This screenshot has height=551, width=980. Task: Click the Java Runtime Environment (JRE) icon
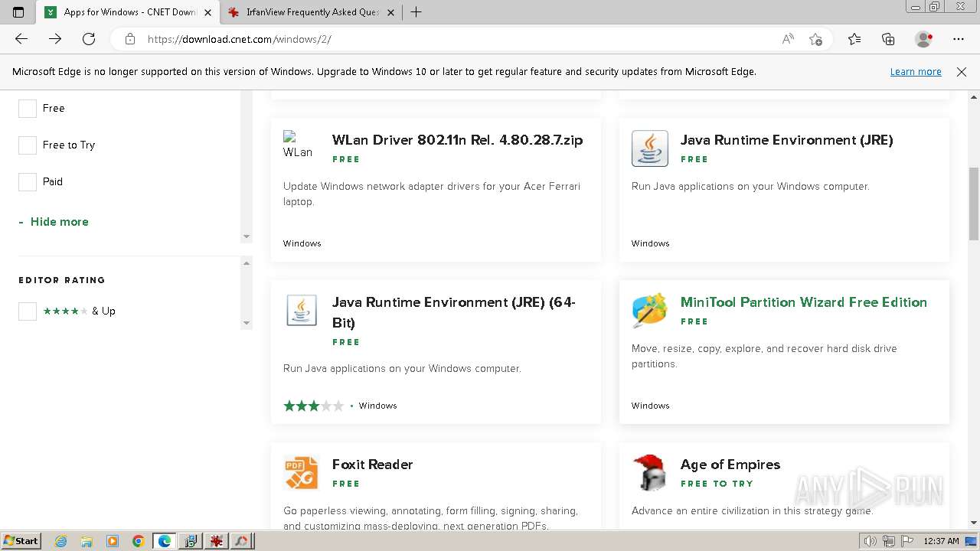[650, 148]
